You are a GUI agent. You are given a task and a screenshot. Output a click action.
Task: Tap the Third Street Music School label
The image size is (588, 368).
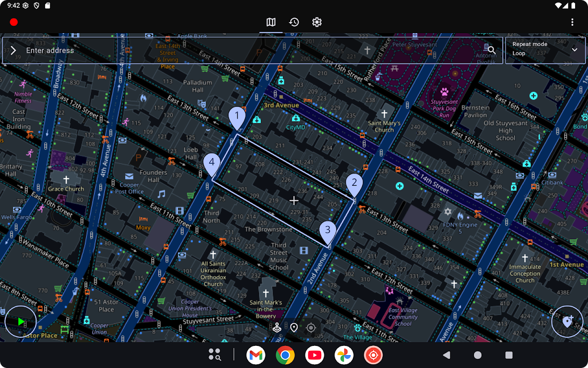click(x=279, y=256)
